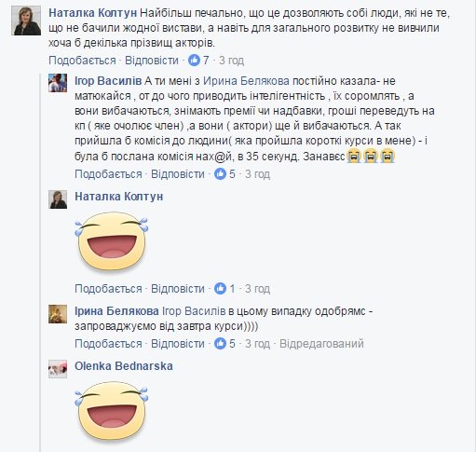Viewport: 476px width, 452px height.
Task: Click the 3 год timestamp of top comment
Action: pos(232,61)
